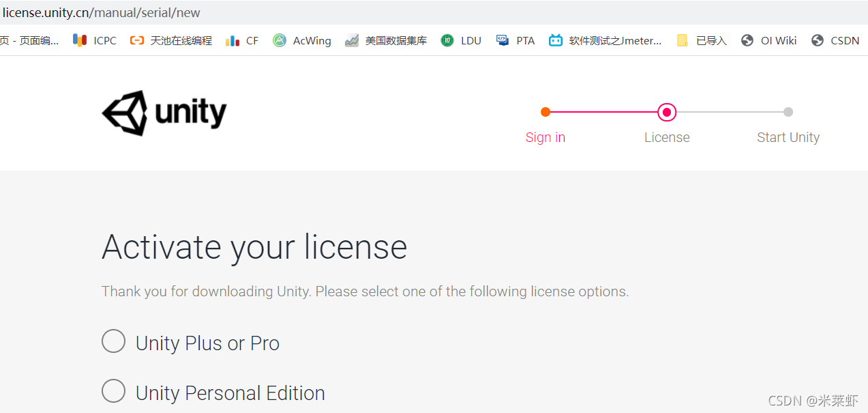Image resolution: width=868 pixels, height=413 pixels.
Task: Click the License step label
Action: point(667,137)
